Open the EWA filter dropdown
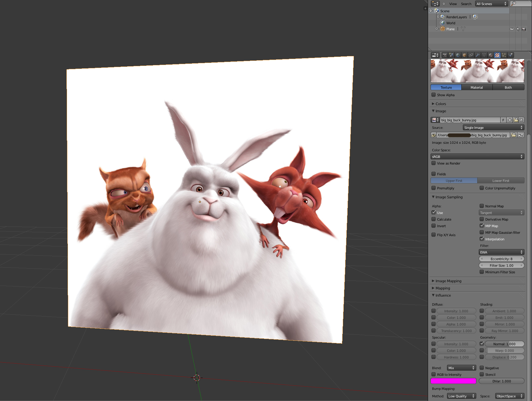The image size is (532, 401). [x=501, y=252]
